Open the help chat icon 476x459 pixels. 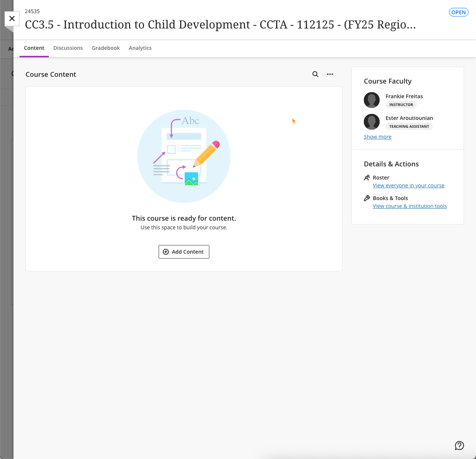click(x=459, y=446)
